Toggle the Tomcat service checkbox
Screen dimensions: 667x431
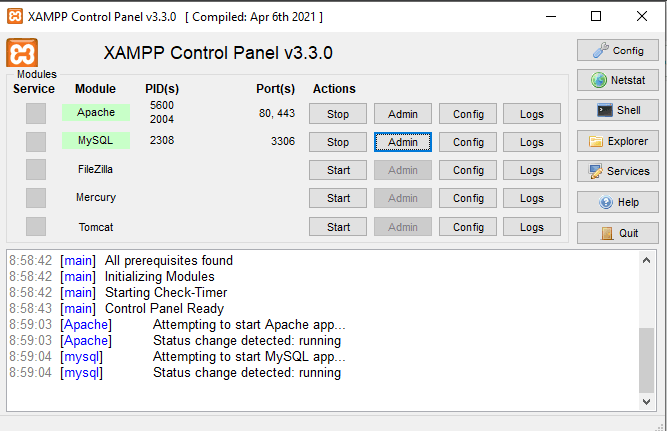coord(36,226)
